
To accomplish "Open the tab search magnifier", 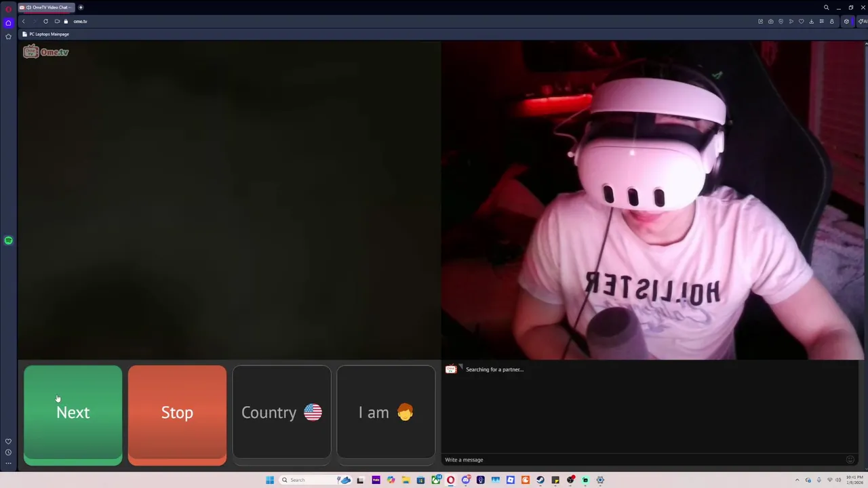I will click(826, 7).
